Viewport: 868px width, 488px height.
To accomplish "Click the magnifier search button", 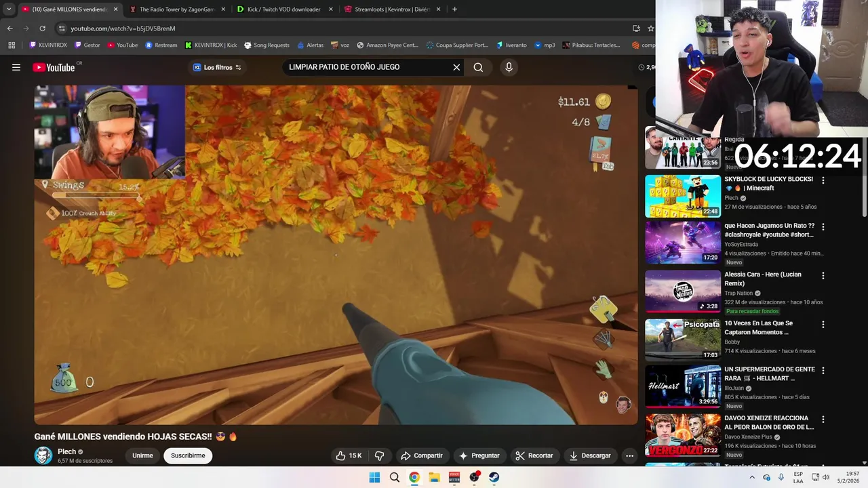I will [x=478, y=67].
